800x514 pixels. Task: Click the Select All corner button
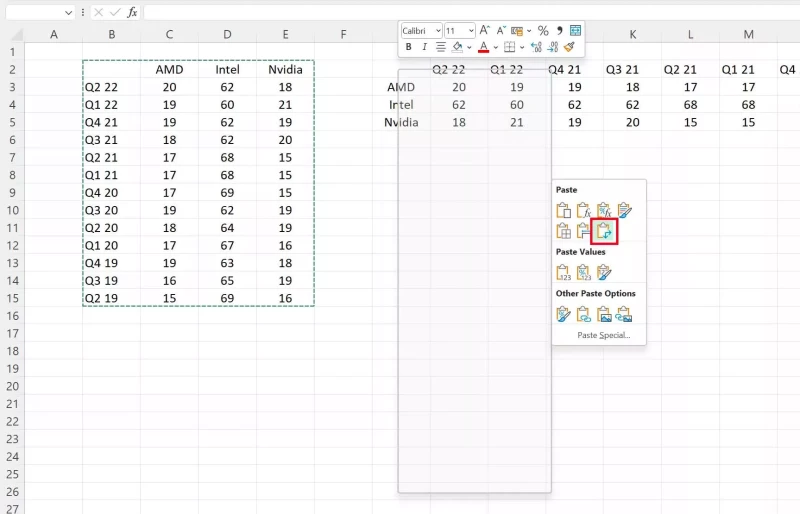pyautogui.click(x=12, y=34)
